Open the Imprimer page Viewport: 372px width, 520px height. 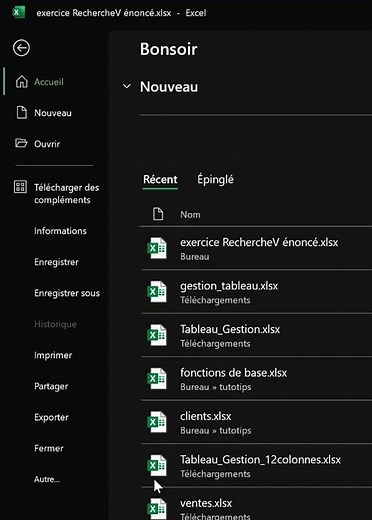click(x=53, y=355)
